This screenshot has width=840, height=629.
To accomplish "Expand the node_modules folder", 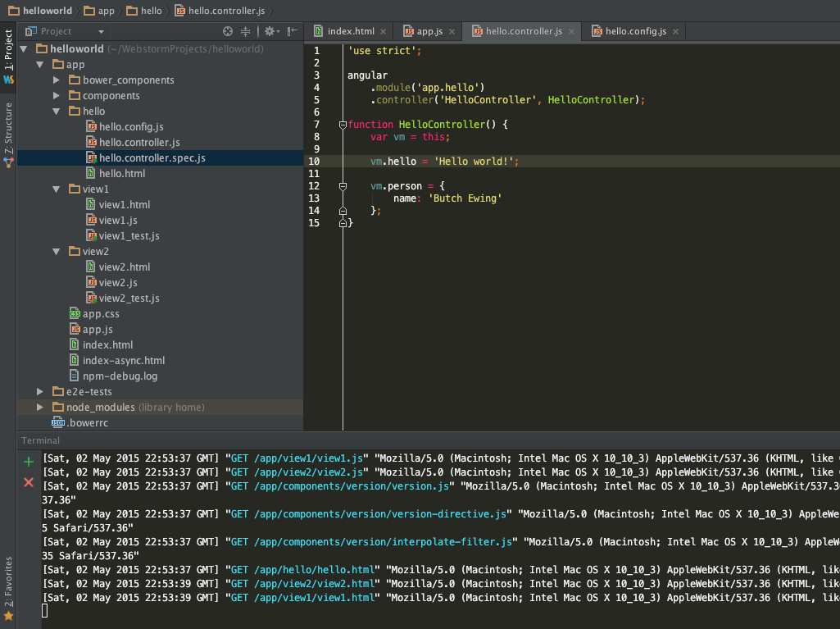I will pyautogui.click(x=40, y=407).
